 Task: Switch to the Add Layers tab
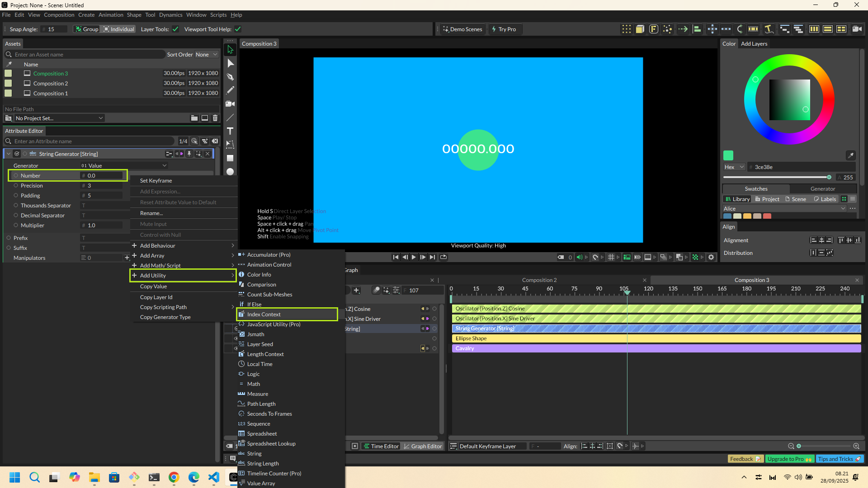[x=754, y=44]
